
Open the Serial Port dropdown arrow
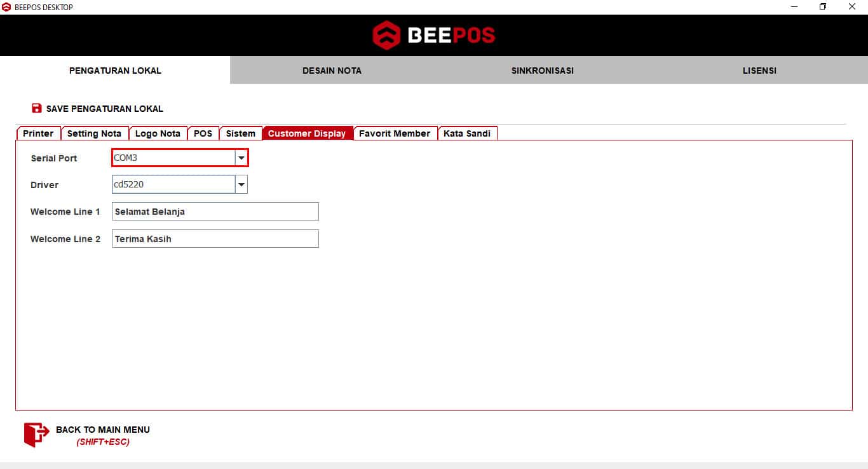point(241,158)
